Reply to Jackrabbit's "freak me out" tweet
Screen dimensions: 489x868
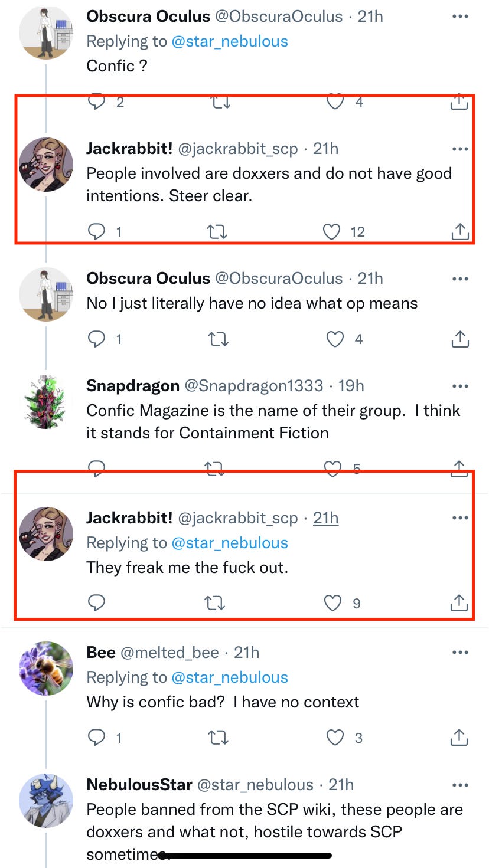tap(96, 602)
